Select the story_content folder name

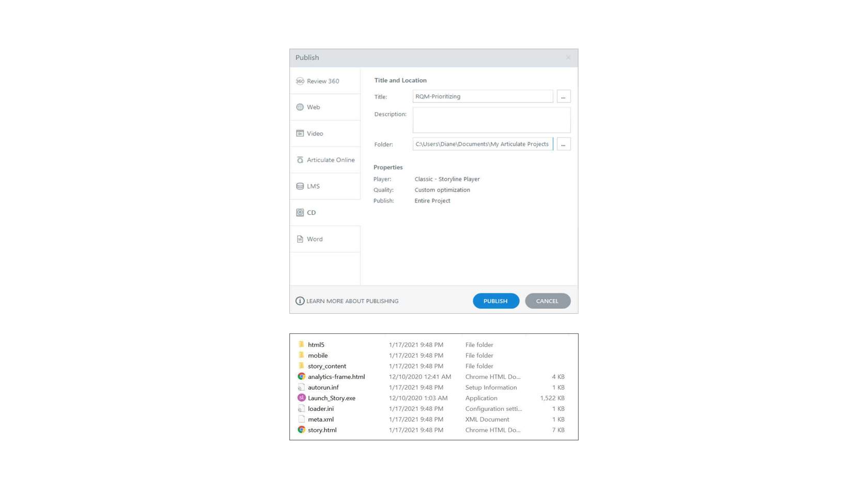pyautogui.click(x=327, y=366)
